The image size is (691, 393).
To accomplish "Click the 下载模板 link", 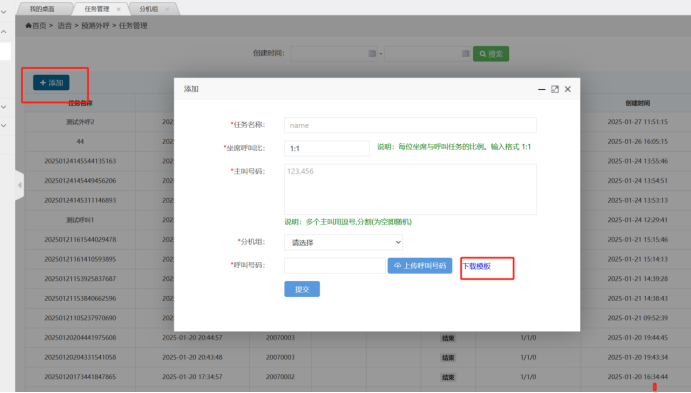I will pos(476,266).
